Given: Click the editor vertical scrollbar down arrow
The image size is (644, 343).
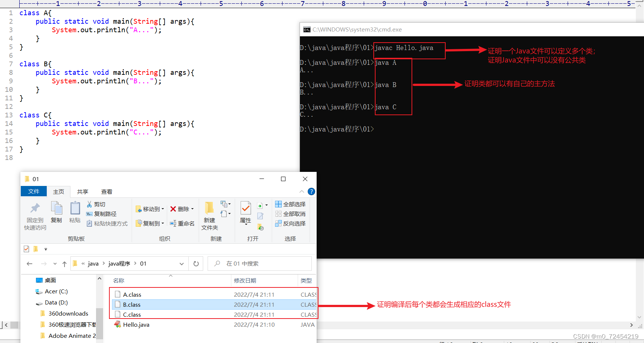Looking at the screenshot, I should [639, 317].
